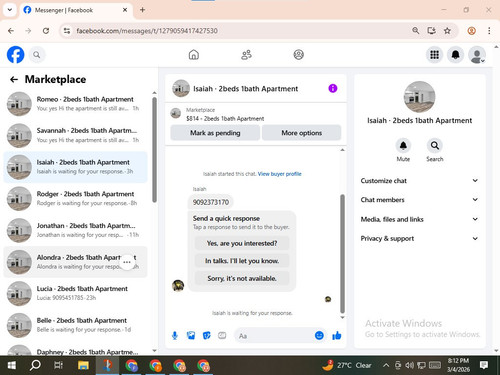Send quick reply "In talks. I'll let you know."

242,261
